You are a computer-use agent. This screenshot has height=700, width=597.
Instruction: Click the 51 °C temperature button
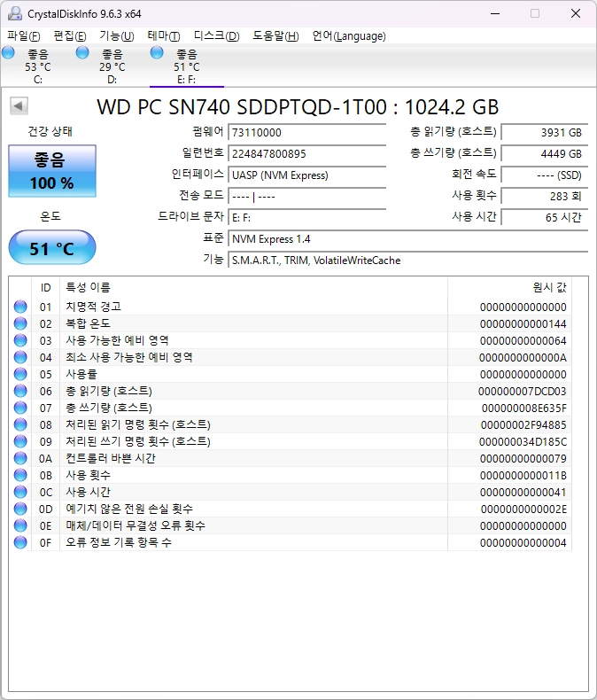52,248
